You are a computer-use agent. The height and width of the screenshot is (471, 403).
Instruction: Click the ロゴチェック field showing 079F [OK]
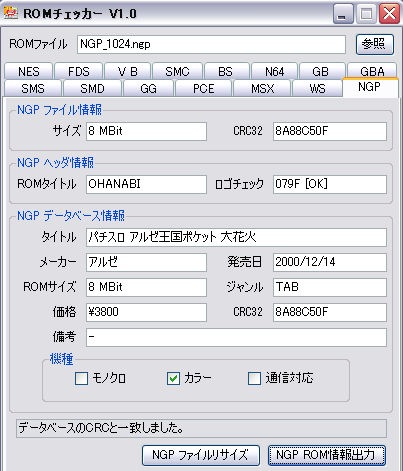[330, 184]
